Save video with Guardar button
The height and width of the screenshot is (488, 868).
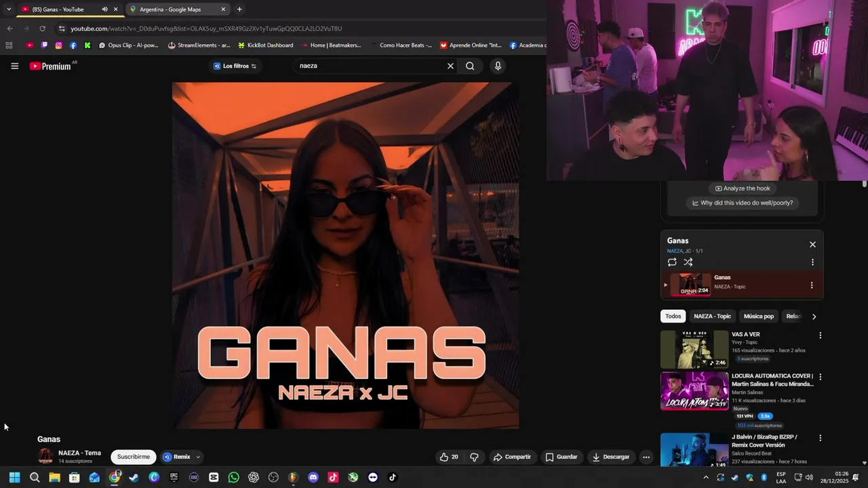click(561, 457)
